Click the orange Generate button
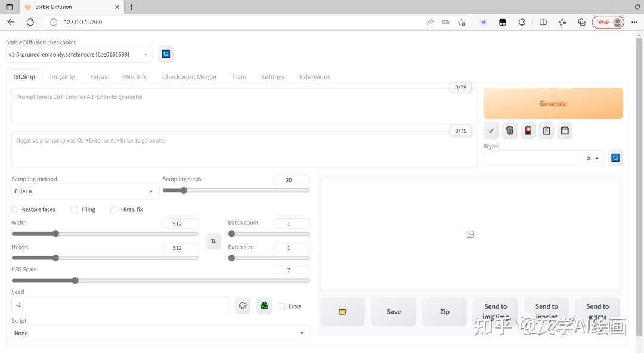Screen dimensions: 644x353 553,104
